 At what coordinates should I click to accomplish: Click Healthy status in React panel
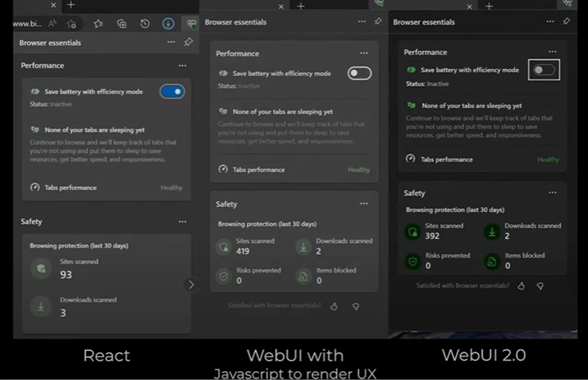[171, 188]
